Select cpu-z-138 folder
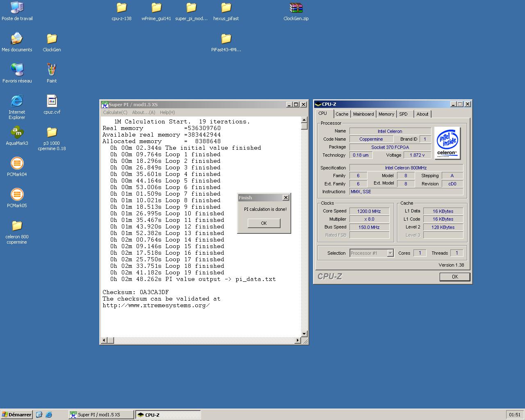 coord(121,11)
